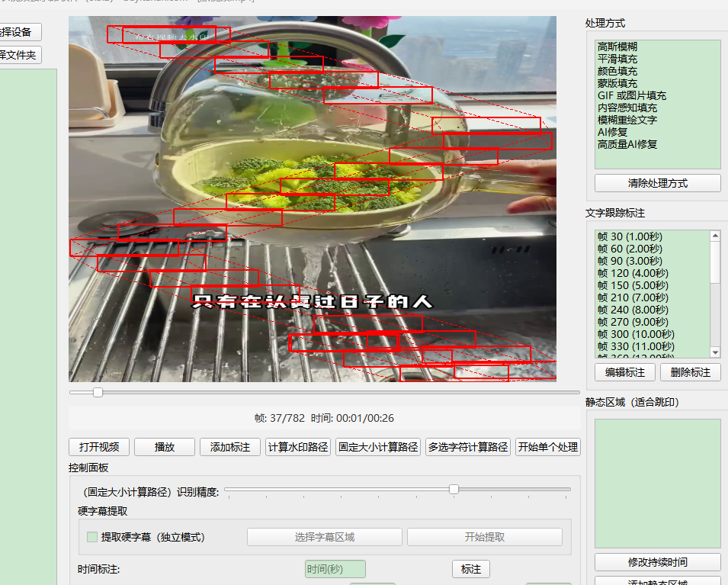Select 高质量AI修复 option
Screen dimensions: 728x585
[x=627, y=144]
